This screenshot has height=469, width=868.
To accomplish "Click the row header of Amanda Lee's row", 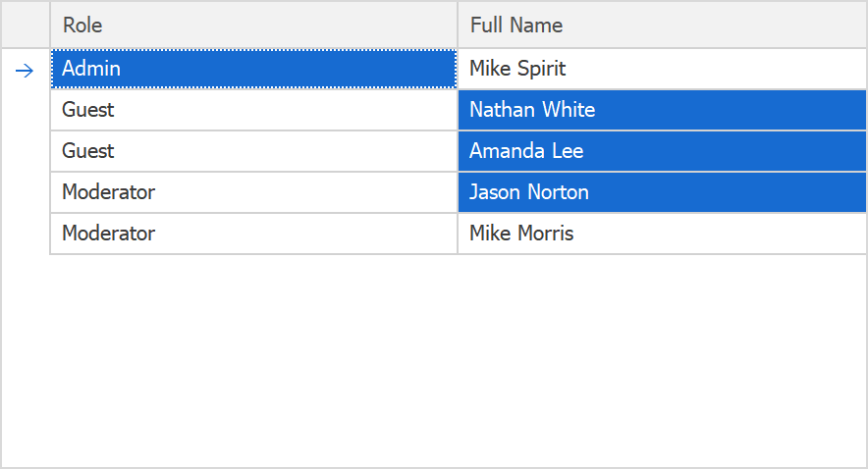I will pos(26,151).
